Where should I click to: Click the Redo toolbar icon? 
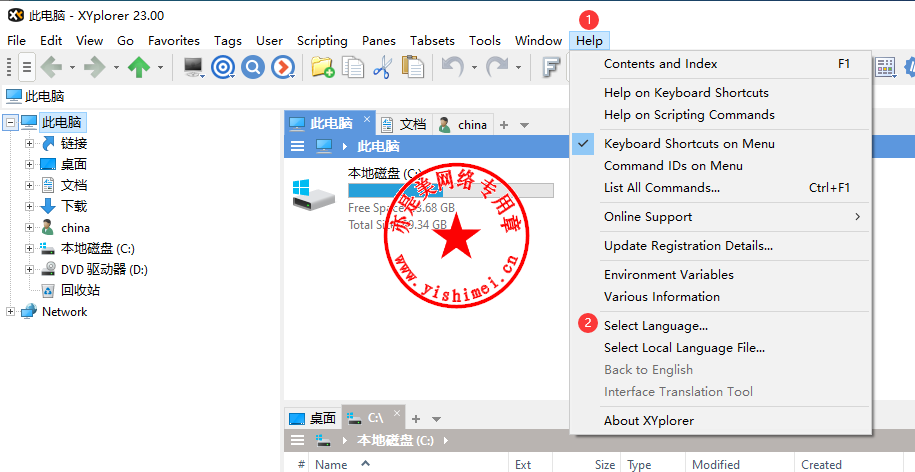(497, 67)
